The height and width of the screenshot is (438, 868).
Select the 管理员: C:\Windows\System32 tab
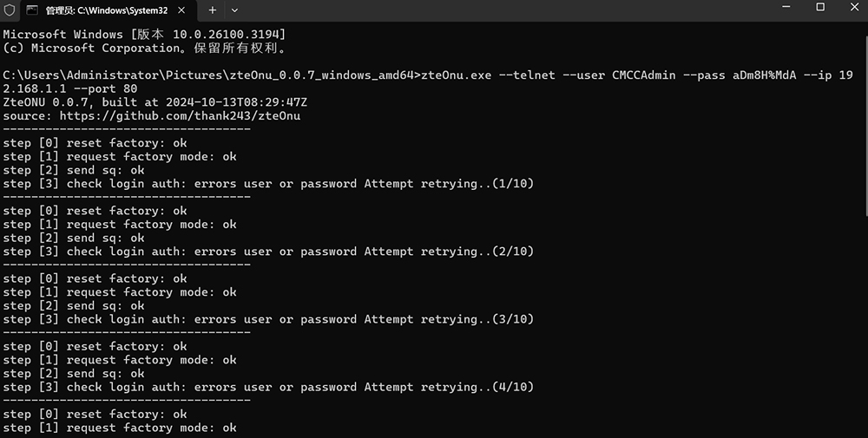pyautogui.click(x=106, y=10)
